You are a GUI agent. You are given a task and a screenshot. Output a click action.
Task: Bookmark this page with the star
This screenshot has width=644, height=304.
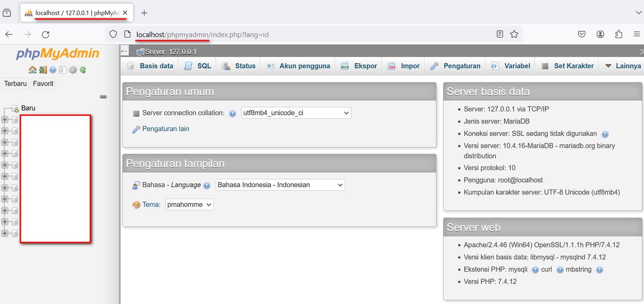tap(514, 34)
